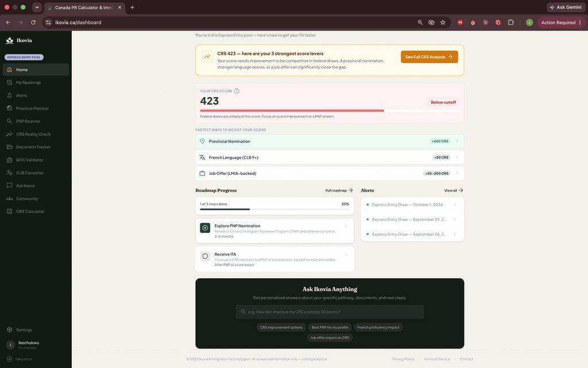This screenshot has height=368, width=588.
Task: Click the Community people icon
Action: pos(9,198)
